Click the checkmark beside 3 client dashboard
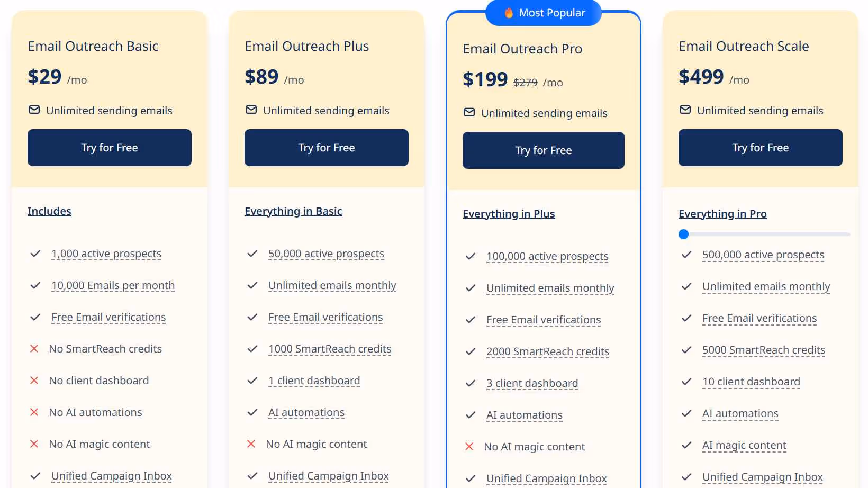 [470, 383]
